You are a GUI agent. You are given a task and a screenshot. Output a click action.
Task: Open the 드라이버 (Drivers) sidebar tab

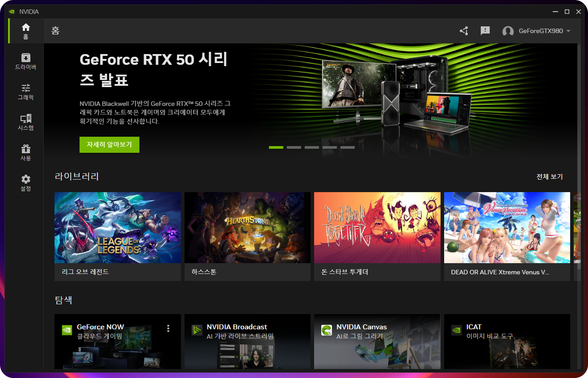25,62
